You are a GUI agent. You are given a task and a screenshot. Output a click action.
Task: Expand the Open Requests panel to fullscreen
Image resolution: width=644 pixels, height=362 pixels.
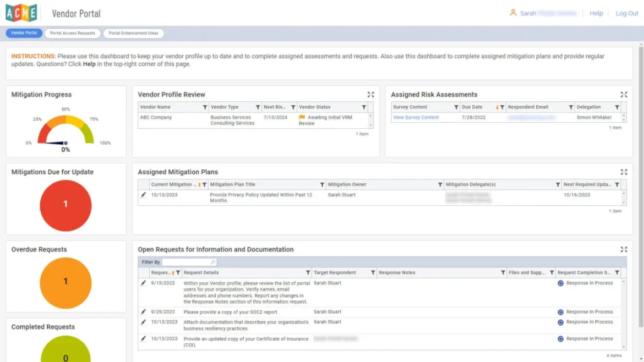pos(624,250)
